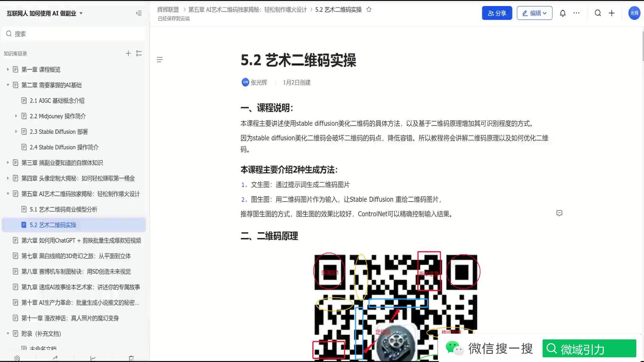This screenshot has height=362, width=644.
Task: Click the 第六章 document icon
Action: pyautogui.click(x=15, y=240)
